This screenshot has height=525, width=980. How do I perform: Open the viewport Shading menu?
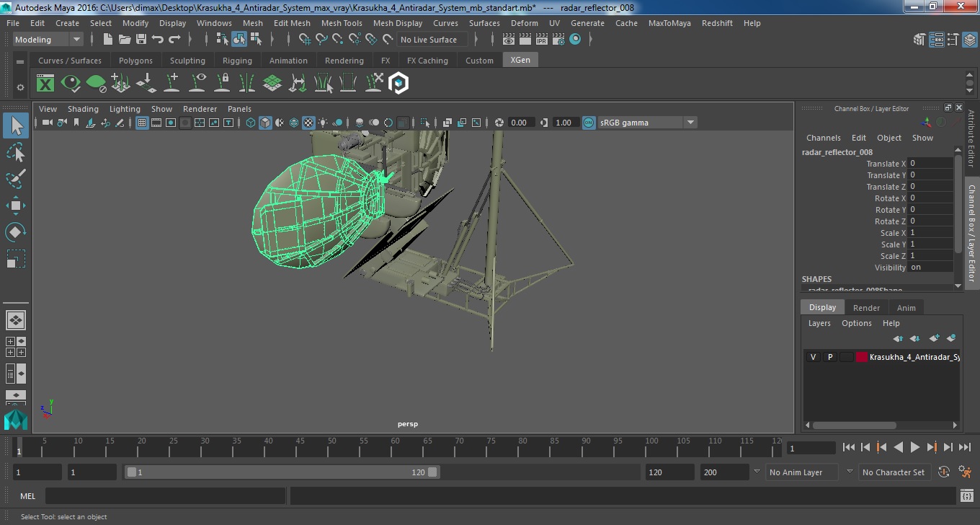click(83, 109)
